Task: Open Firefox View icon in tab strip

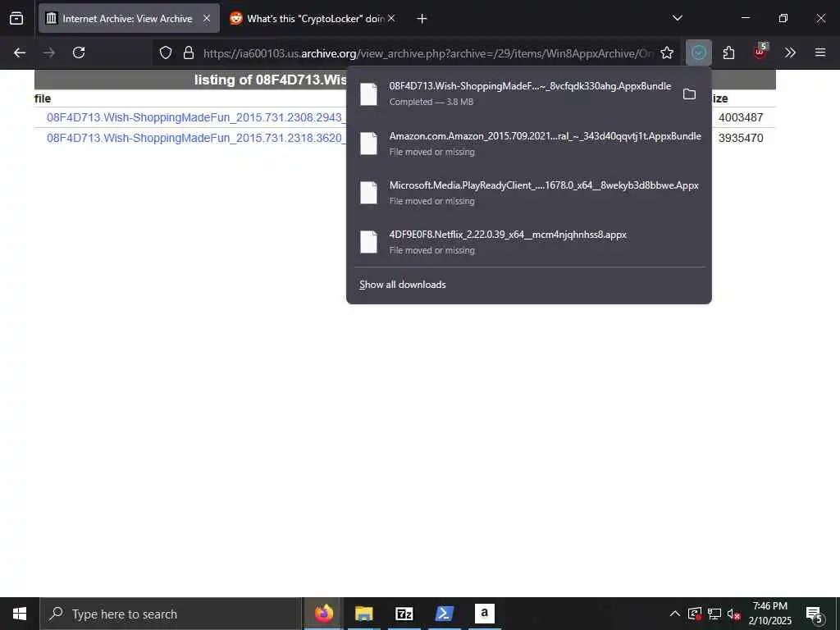Action: [x=16, y=19]
